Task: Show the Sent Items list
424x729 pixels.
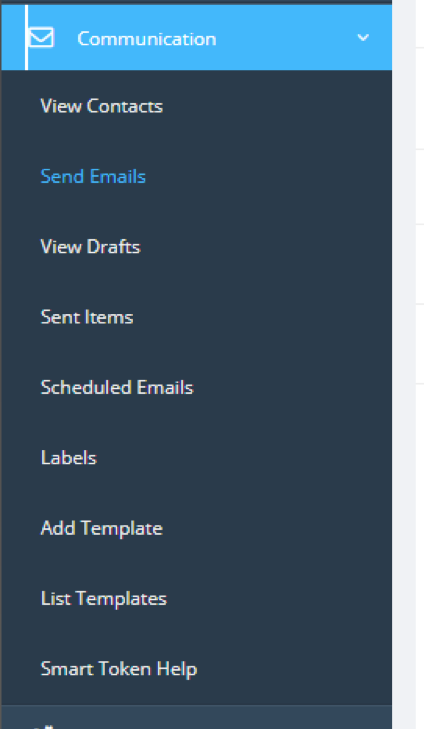Action: [x=87, y=317]
